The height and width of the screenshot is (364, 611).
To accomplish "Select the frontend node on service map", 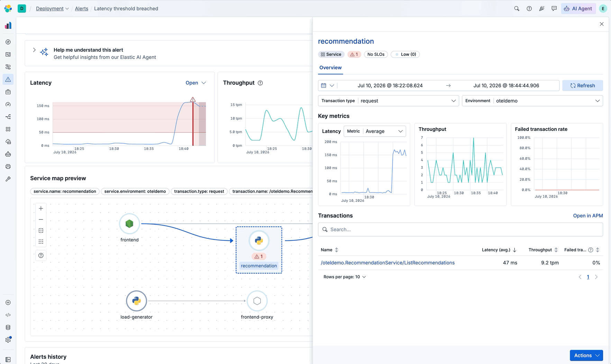I will [x=129, y=224].
